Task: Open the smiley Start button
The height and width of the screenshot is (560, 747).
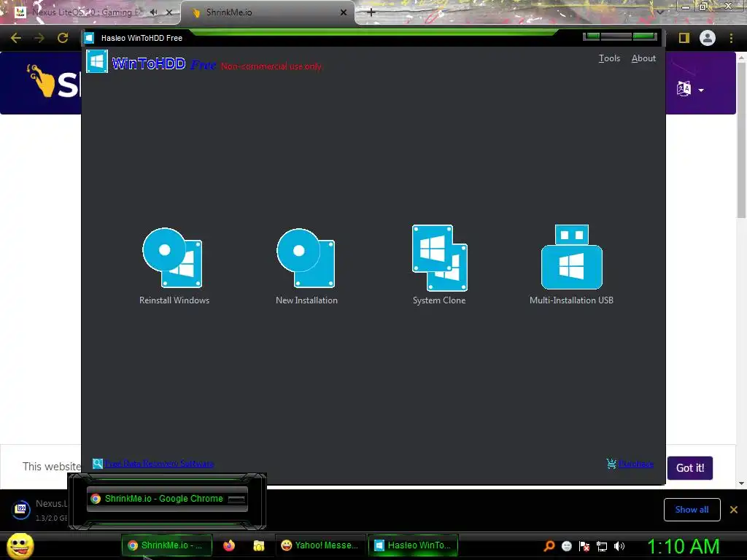Action: point(20,545)
